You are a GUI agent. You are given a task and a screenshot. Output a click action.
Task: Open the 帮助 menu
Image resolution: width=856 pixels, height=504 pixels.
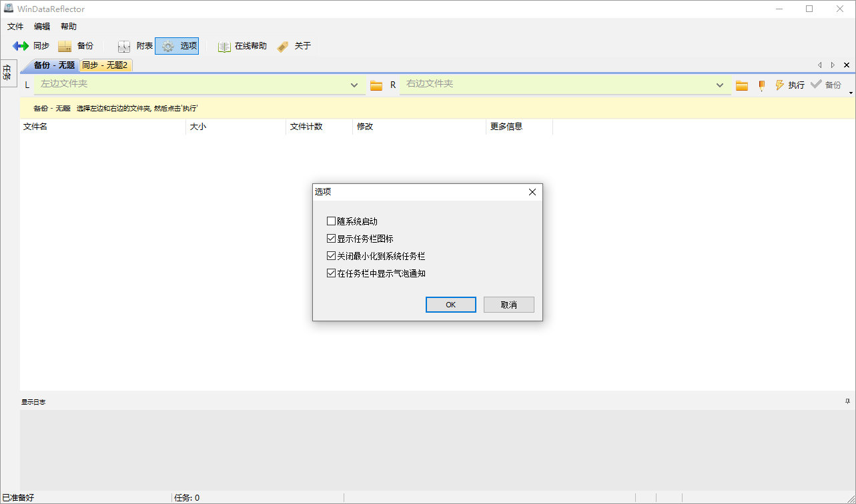[69, 27]
